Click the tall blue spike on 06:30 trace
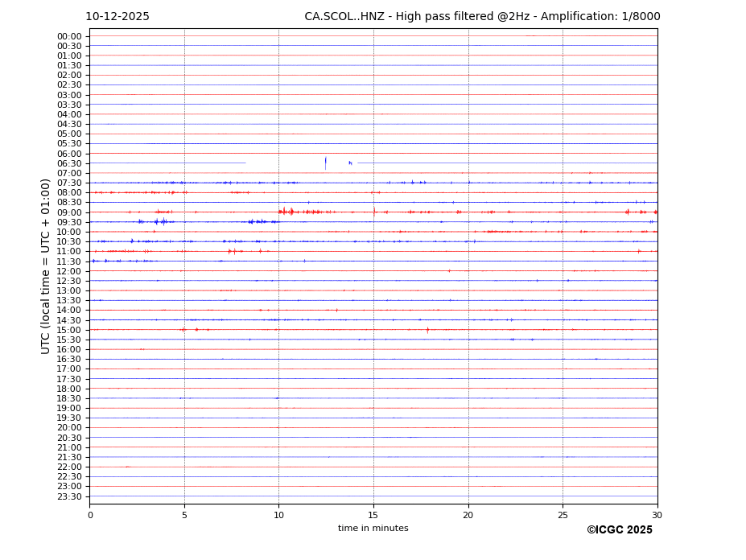 point(325,163)
